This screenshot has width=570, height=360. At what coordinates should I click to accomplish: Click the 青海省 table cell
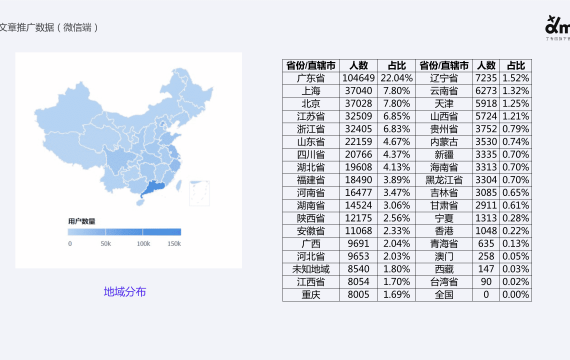[x=444, y=244]
